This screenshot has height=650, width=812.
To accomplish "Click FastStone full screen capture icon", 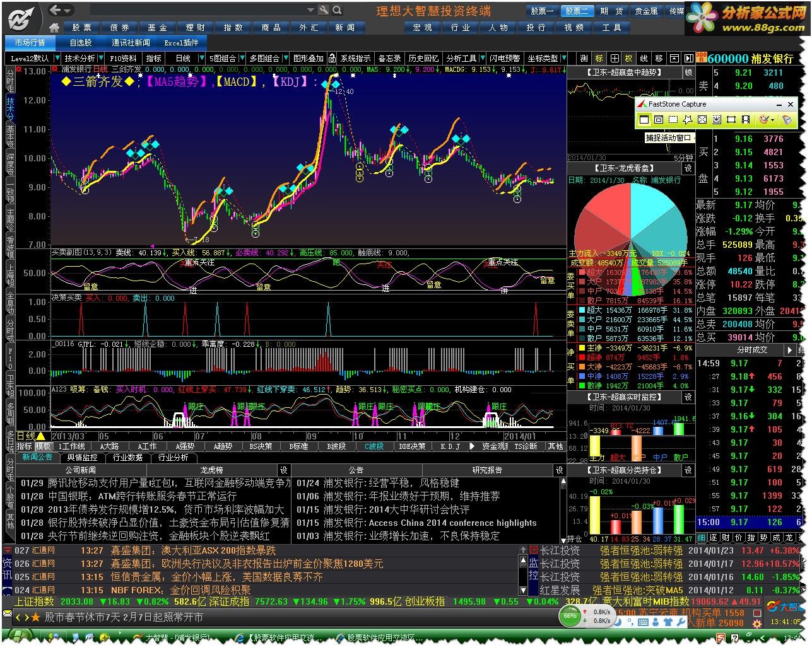I will [702, 119].
